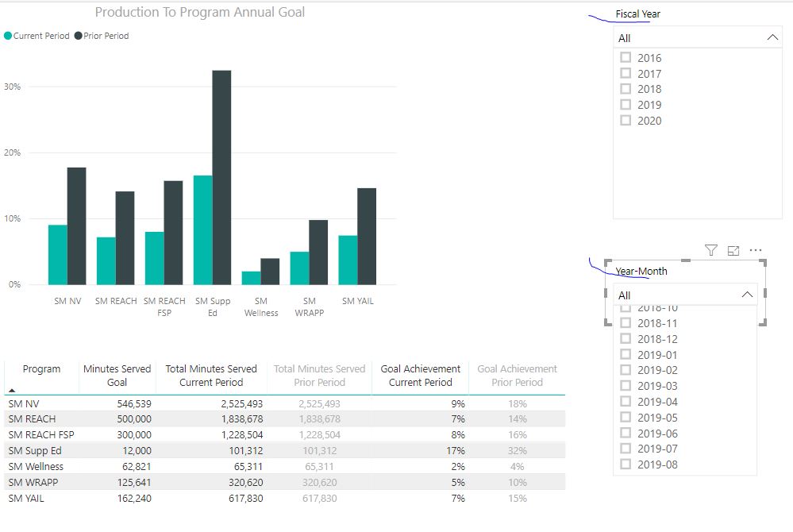Select the SM NV teal current-period bar
The height and width of the screenshot is (532, 793).
(x=58, y=255)
